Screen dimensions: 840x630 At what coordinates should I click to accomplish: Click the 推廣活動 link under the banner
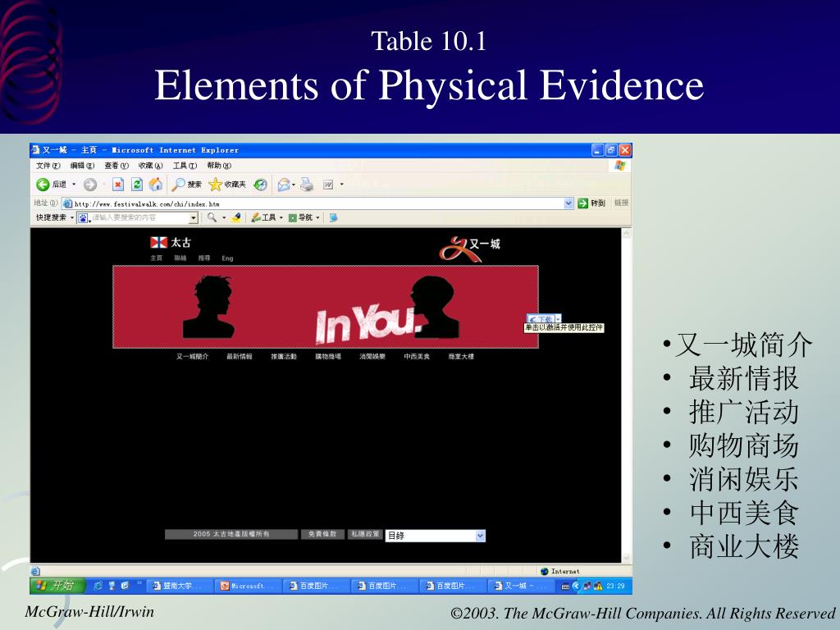(x=283, y=356)
